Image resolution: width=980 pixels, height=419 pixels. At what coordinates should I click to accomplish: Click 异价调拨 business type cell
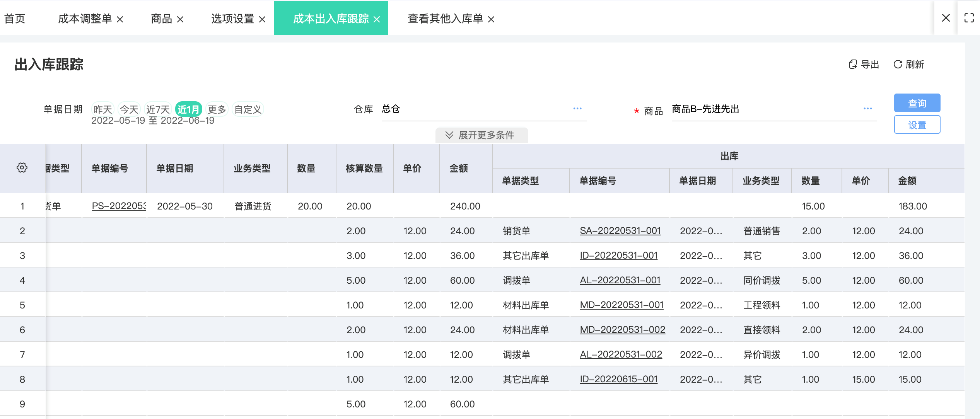point(762,354)
